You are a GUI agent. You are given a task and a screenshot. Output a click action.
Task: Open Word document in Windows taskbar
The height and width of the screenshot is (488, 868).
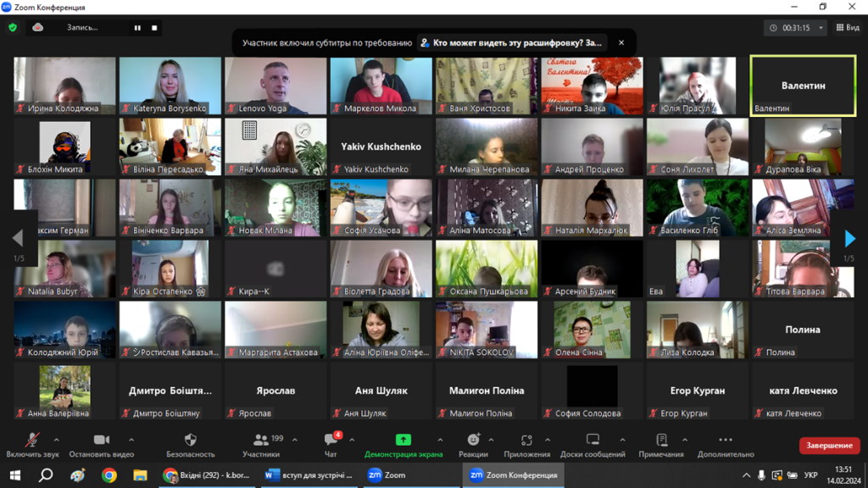coord(307,475)
